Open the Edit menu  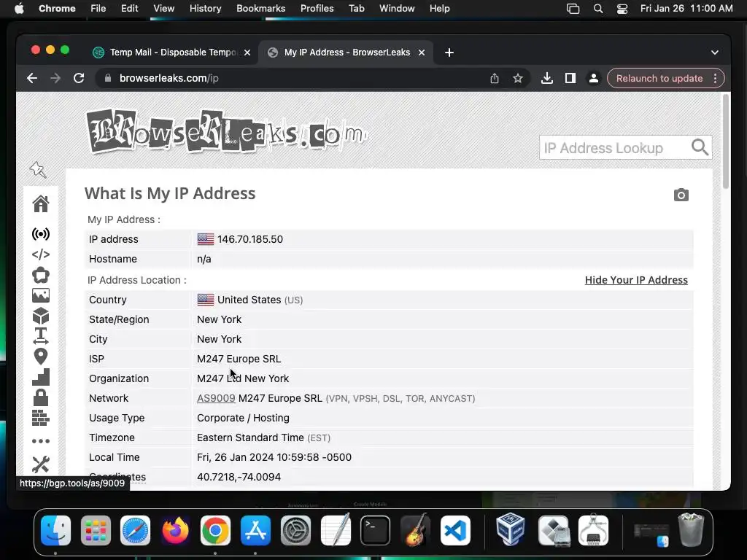click(x=129, y=9)
